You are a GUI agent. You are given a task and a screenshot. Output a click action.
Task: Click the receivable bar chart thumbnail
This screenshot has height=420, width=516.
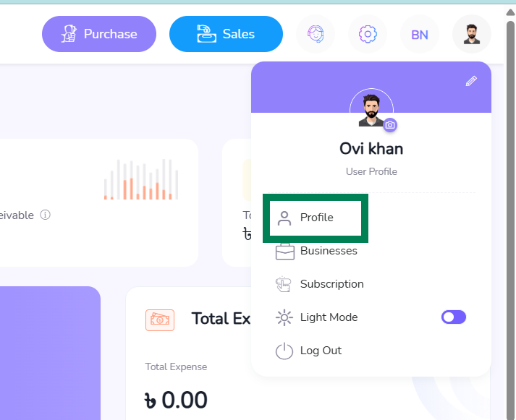pyautogui.click(x=141, y=179)
